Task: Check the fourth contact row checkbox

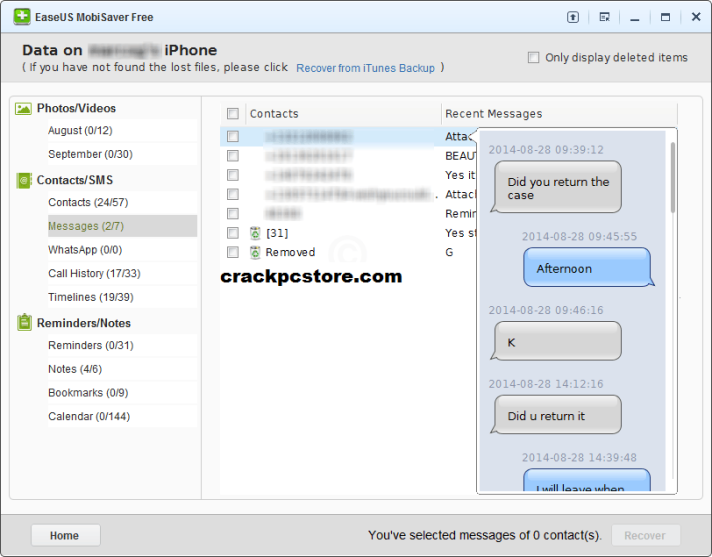Action: (233, 194)
